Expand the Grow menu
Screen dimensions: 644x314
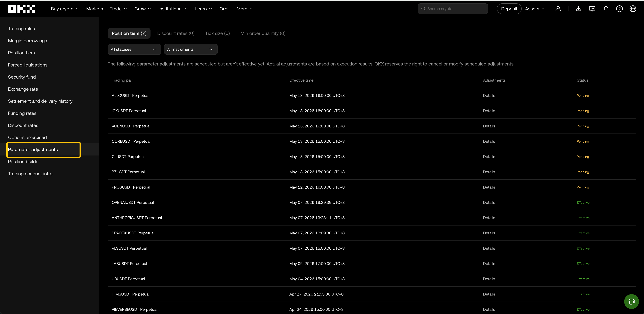[143, 9]
